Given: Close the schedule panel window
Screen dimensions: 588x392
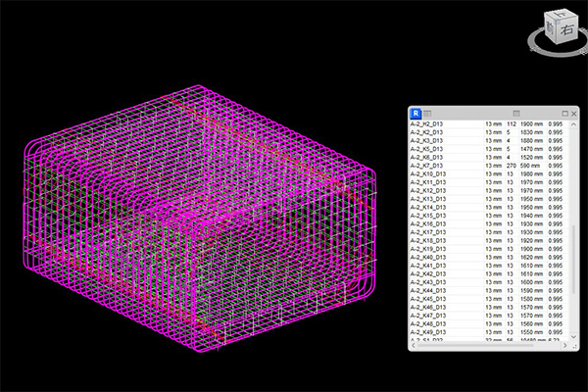Looking at the screenshot, I should [x=573, y=114].
